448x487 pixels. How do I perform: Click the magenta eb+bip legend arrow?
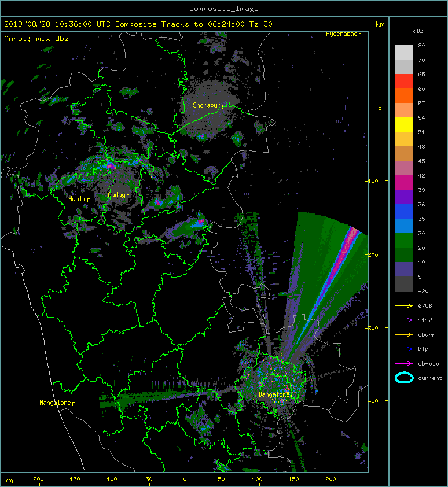point(404,363)
